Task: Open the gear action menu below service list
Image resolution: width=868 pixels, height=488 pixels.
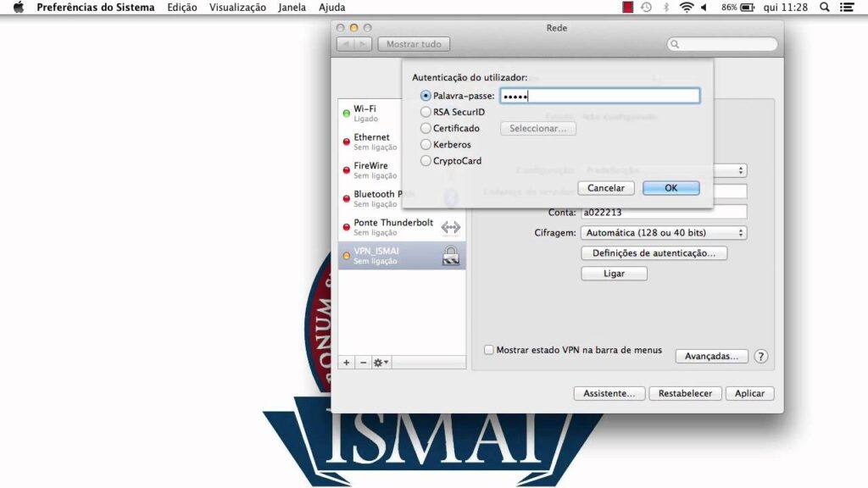Action: pos(381,363)
